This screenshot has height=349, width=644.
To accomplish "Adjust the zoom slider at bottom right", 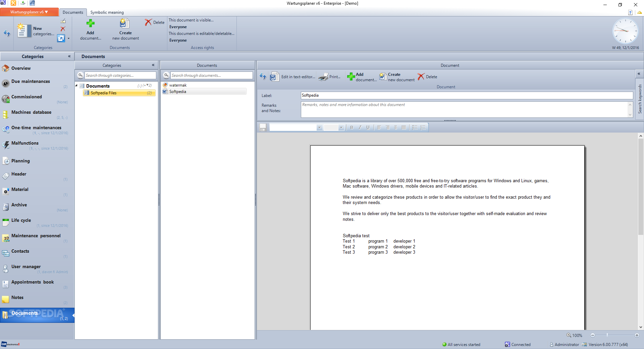I will [607, 335].
